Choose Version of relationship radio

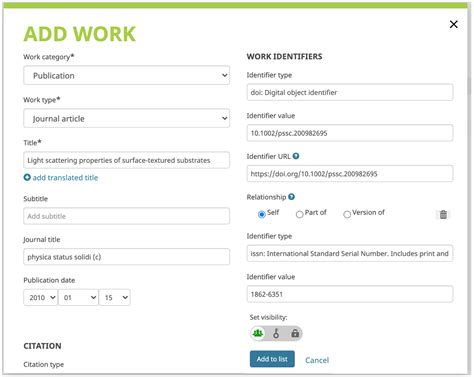click(x=347, y=214)
